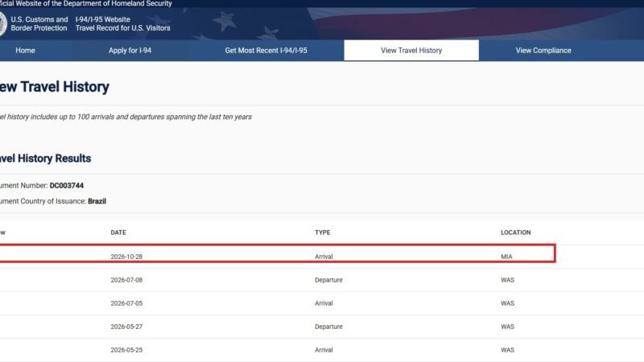Click WAS location in 2026-07-08 row
The height and width of the screenshot is (362, 644).
coord(507,280)
